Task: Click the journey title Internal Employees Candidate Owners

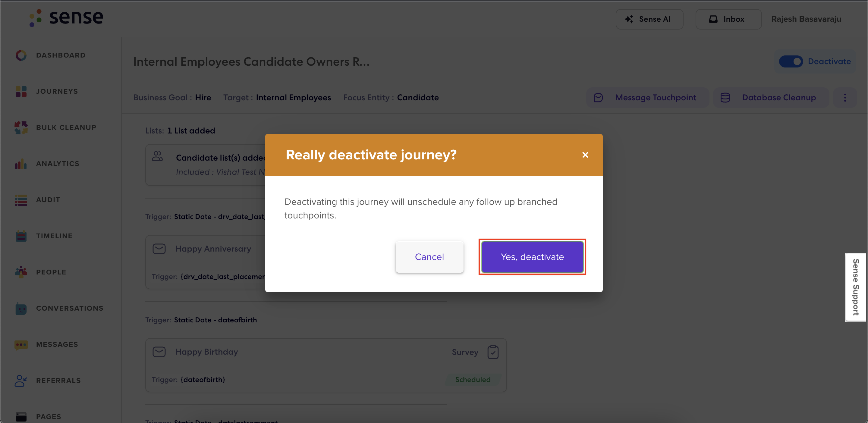Action: point(251,62)
